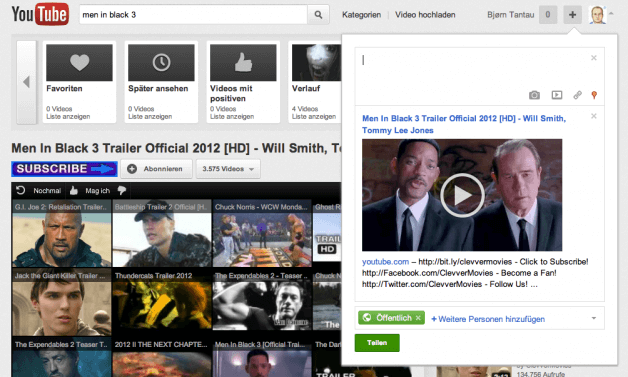Image resolution: width=628 pixels, height=377 pixels.
Task: Open the notifications counter showing 0
Action: (x=547, y=15)
